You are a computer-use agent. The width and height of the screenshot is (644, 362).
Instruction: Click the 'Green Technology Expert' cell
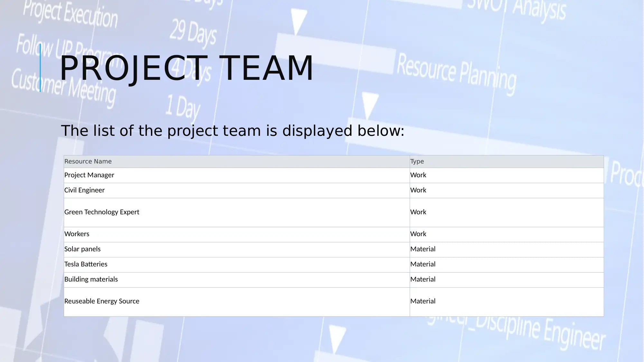(x=237, y=212)
